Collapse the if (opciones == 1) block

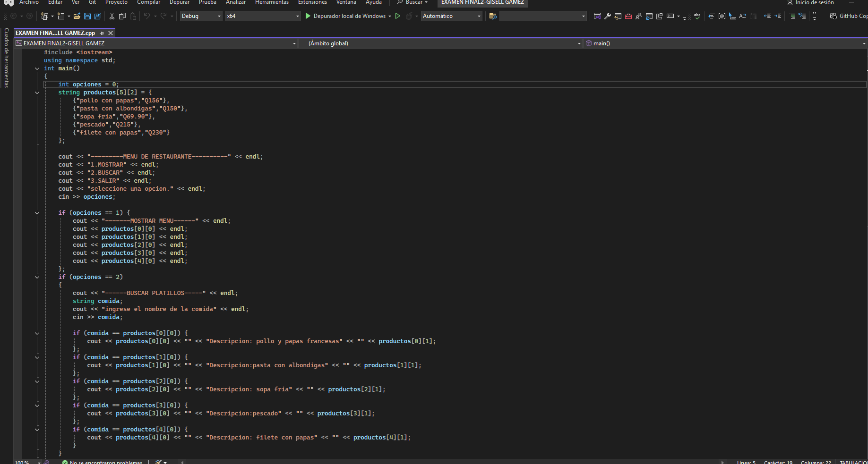[37, 213]
